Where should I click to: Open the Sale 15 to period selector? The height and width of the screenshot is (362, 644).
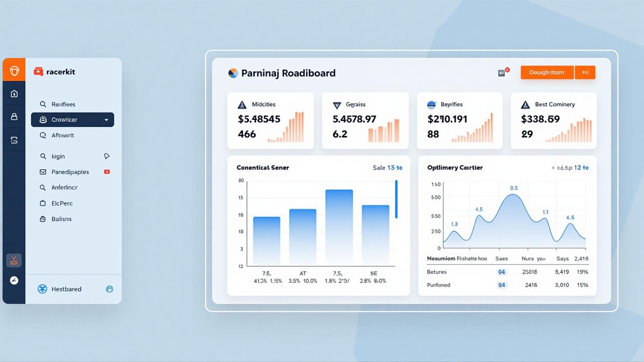[x=387, y=168]
